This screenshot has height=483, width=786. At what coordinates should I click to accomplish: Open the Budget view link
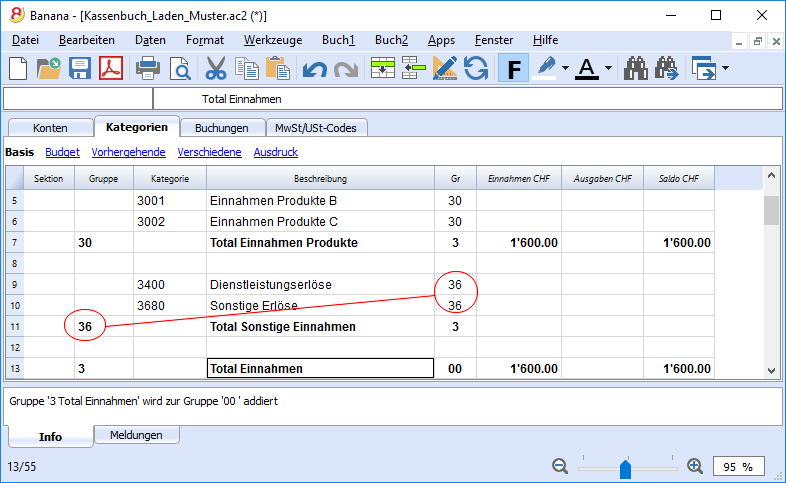[62, 152]
